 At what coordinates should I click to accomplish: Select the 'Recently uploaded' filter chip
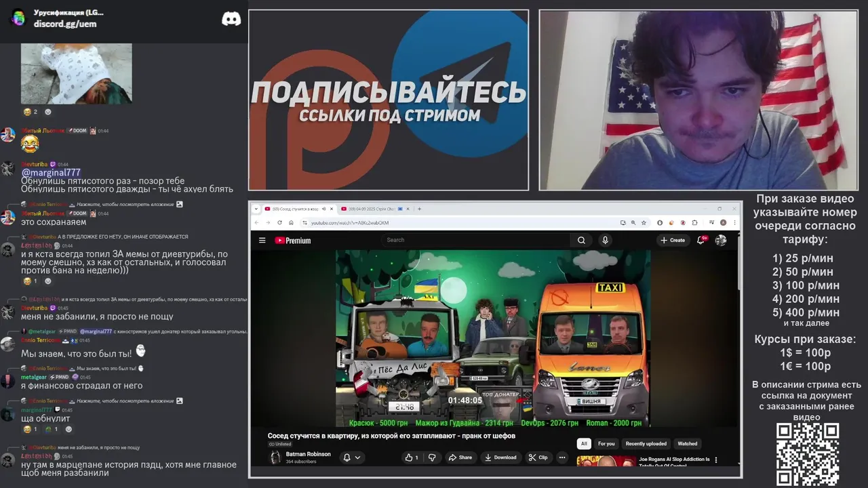tap(646, 444)
